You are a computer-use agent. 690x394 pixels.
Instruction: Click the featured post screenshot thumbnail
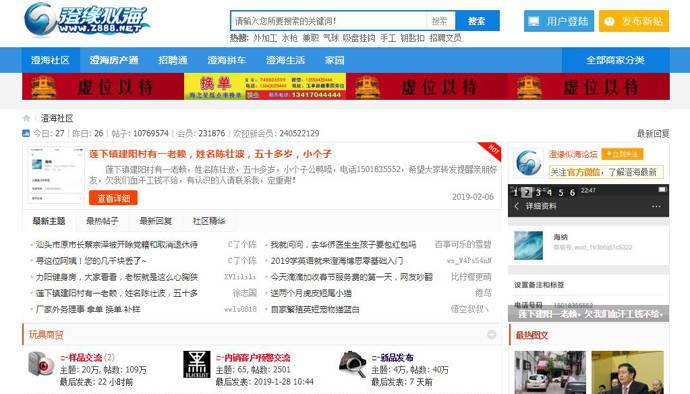coord(55,175)
